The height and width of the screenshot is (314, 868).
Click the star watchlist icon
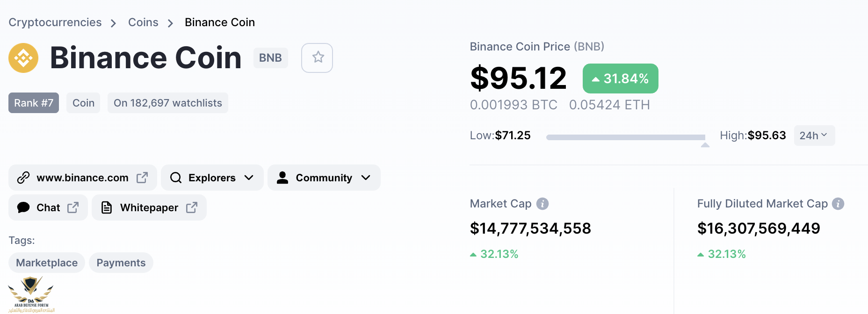(x=318, y=57)
